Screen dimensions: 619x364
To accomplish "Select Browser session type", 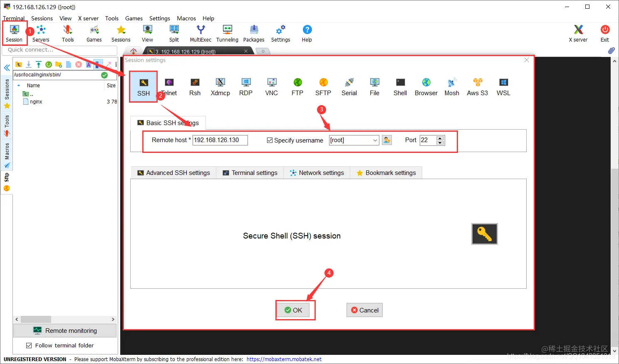I will pyautogui.click(x=426, y=87).
